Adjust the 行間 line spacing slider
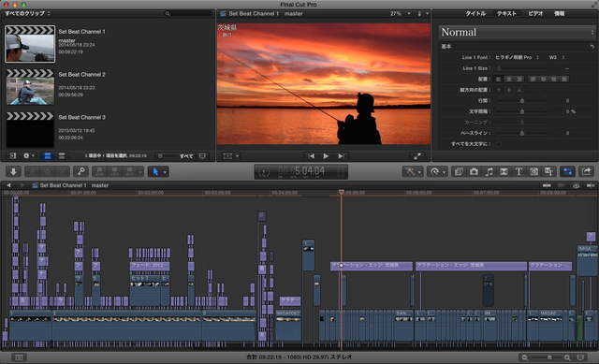This screenshot has height=364, width=599. point(522,101)
